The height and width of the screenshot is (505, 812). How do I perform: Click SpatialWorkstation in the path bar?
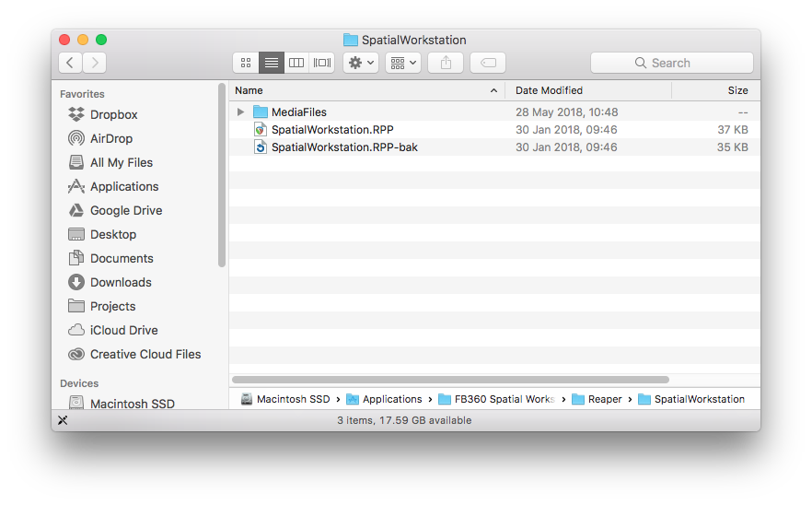pos(691,399)
